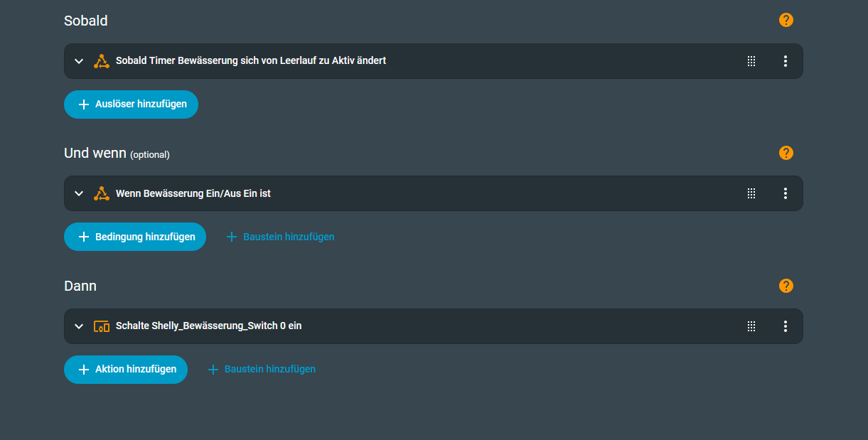Click drag handle on Bewässerung Ein/Aus condition

tap(751, 193)
